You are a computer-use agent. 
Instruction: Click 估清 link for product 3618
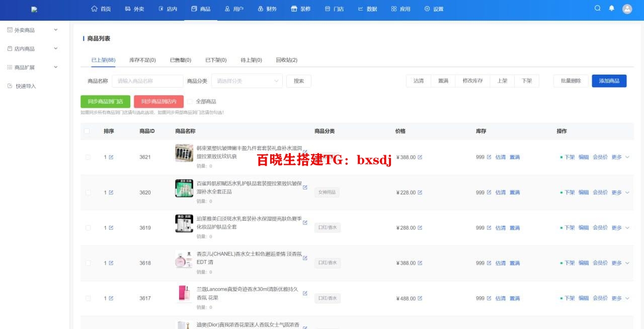501,263
